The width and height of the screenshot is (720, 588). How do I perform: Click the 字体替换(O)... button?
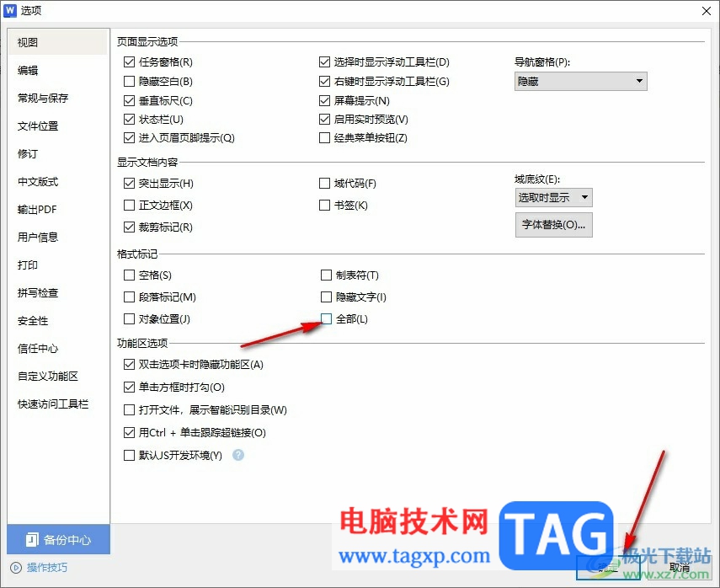554,225
